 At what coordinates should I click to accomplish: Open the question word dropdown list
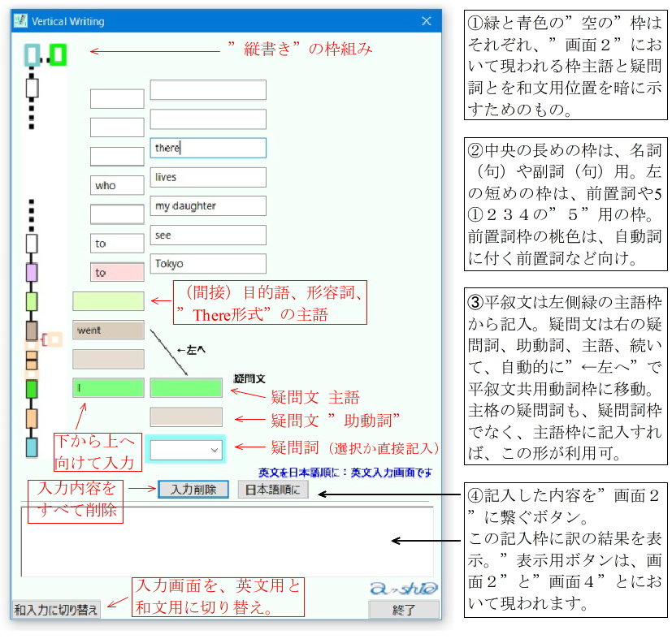point(215,448)
